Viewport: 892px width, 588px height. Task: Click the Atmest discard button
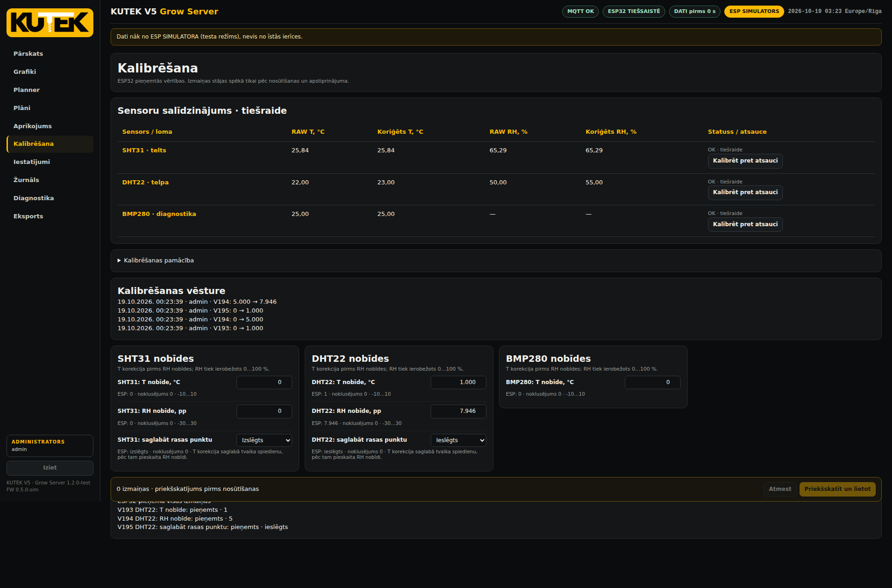(780, 489)
